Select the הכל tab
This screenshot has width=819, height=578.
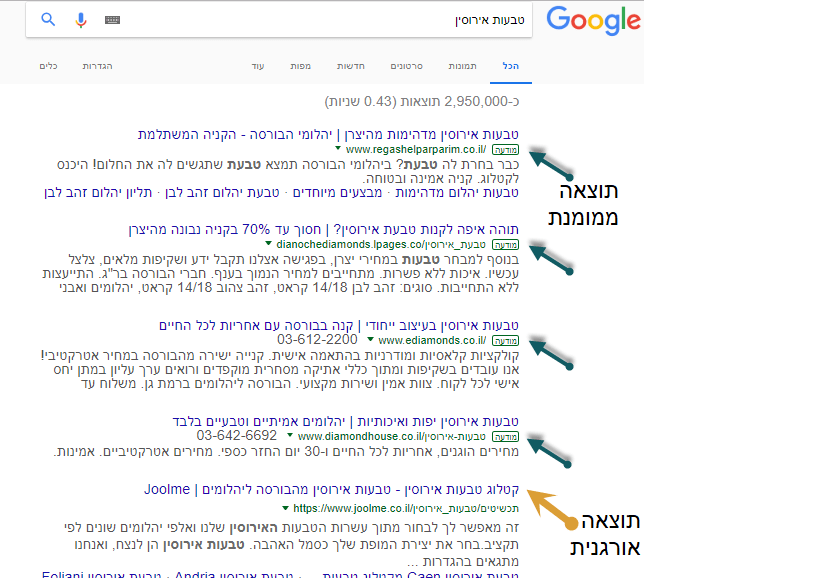tap(511, 66)
